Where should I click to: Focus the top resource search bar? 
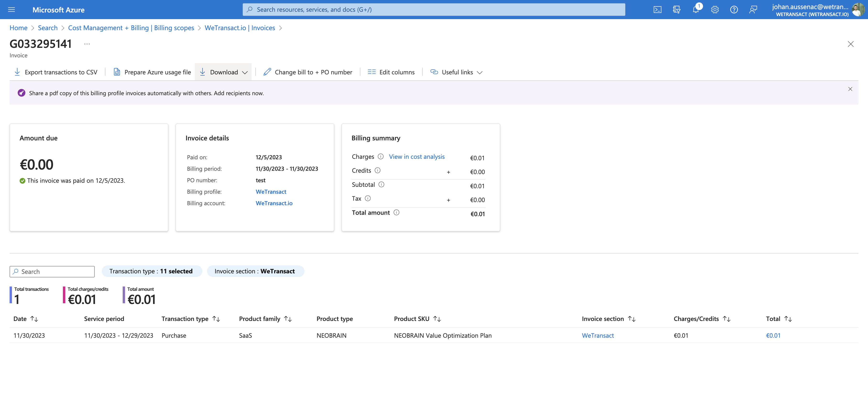pyautogui.click(x=434, y=9)
